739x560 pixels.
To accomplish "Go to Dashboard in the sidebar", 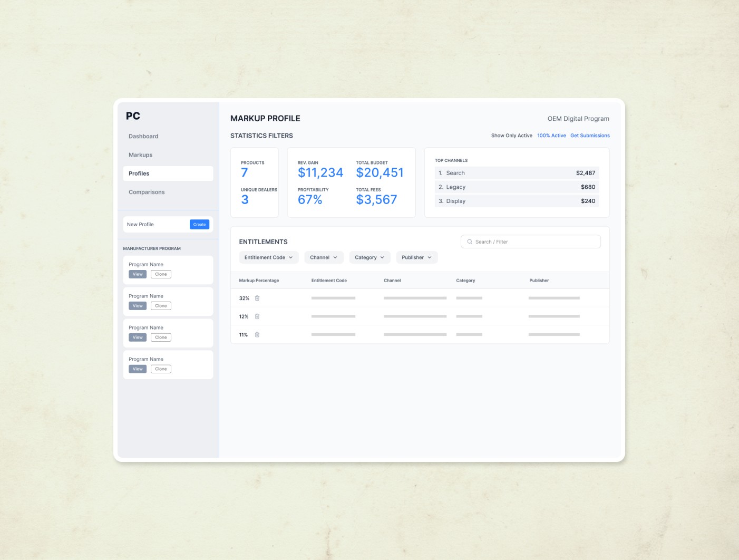I will tap(143, 136).
